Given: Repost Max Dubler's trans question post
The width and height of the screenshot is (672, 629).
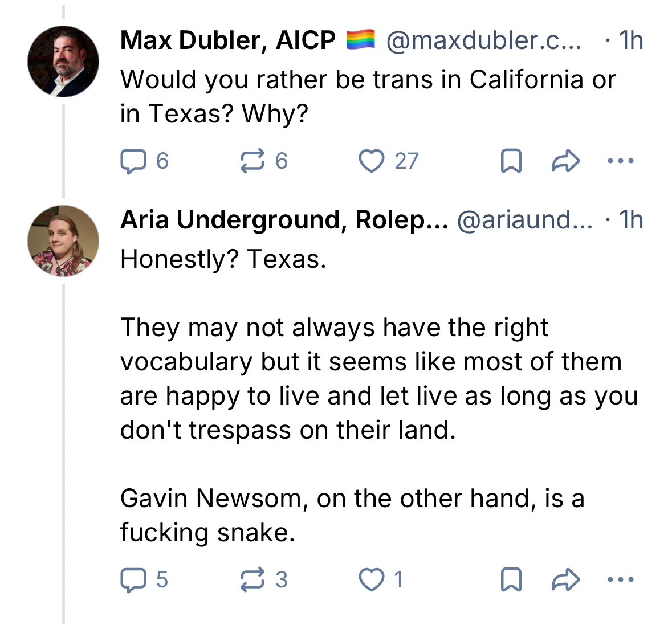Looking at the screenshot, I should pos(252,161).
